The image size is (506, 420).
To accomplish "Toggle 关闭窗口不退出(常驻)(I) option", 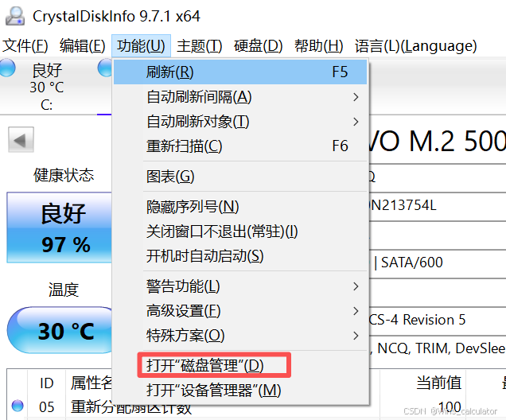I will pos(240,231).
